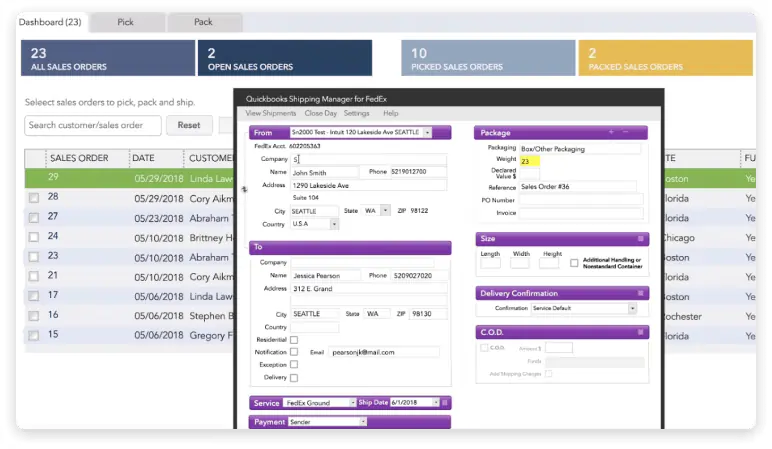Select sales order 29 highlighted row
This screenshot has height=449, width=772.
129,178
